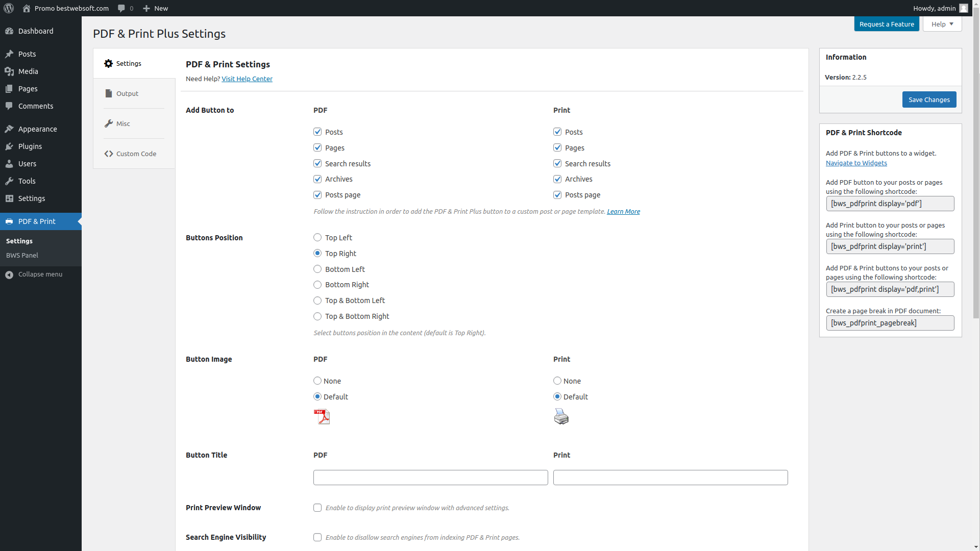Click the Comments speech bubble sidebar icon
The height and width of the screenshot is (551, 980).
tap(9, 106)
